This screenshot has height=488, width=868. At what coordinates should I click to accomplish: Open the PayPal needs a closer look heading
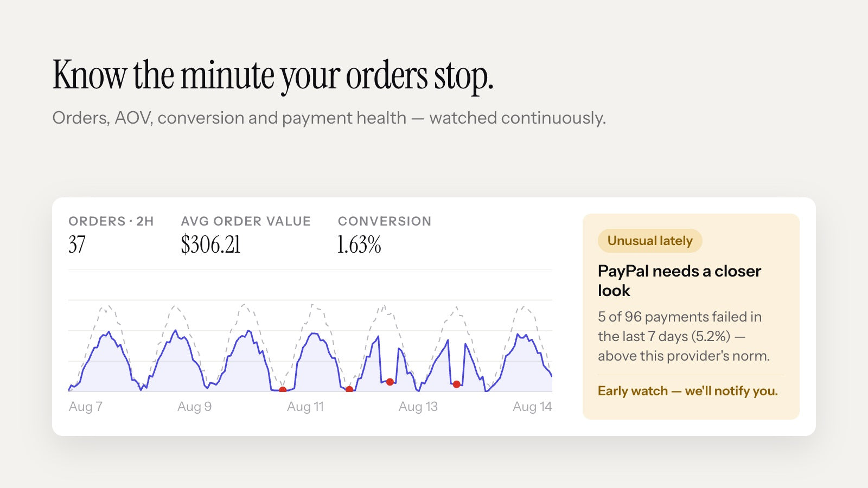[x=679, y=281]
